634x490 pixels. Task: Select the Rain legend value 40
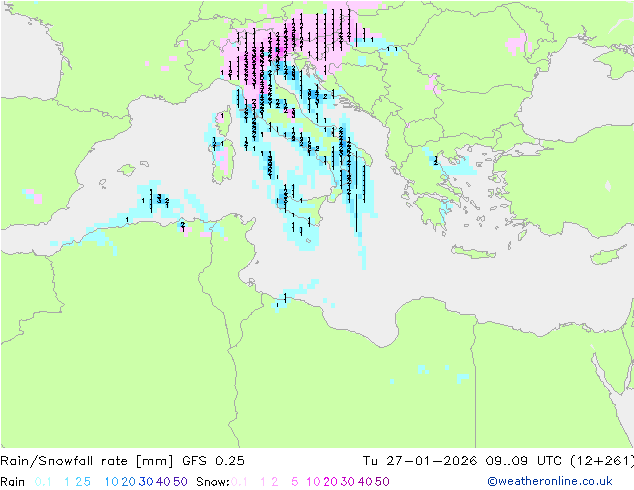pos(163,482)
